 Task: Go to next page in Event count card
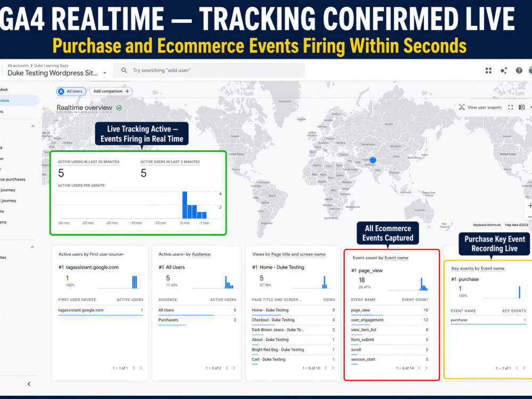point(427,368)
